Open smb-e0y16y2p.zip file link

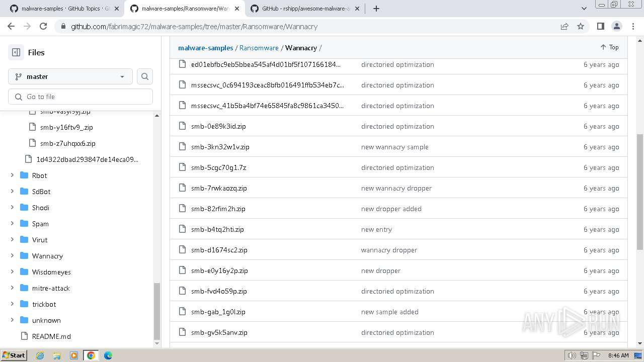coord(219,270)
